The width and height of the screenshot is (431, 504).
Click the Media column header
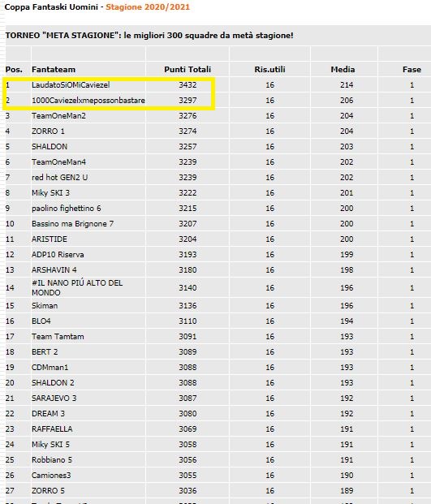[x=343, y=70]
